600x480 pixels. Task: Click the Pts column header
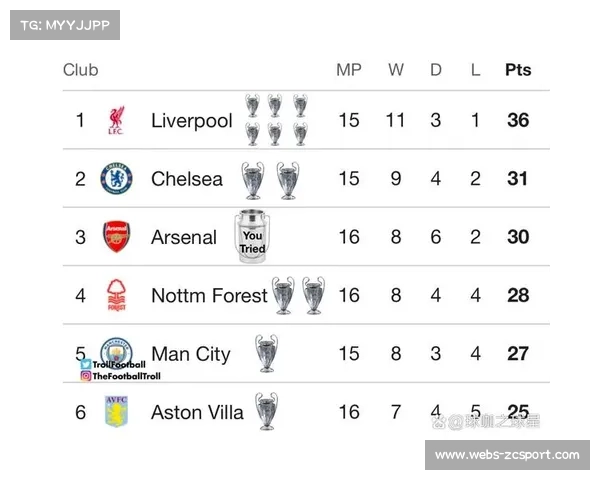pos(518,70)
